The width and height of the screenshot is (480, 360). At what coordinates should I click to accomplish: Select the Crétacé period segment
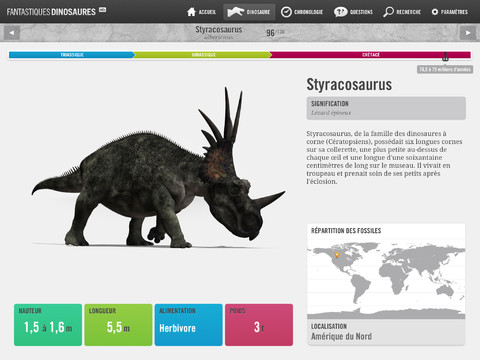click(371, 55)
